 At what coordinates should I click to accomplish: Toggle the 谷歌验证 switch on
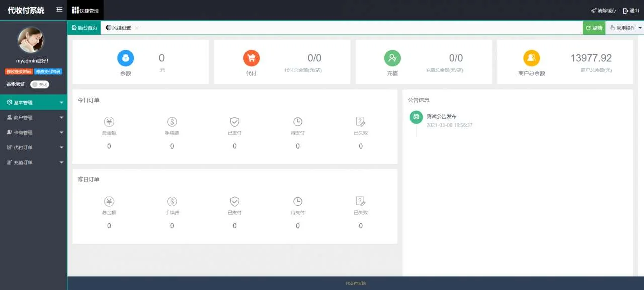(x=40, y=84)
